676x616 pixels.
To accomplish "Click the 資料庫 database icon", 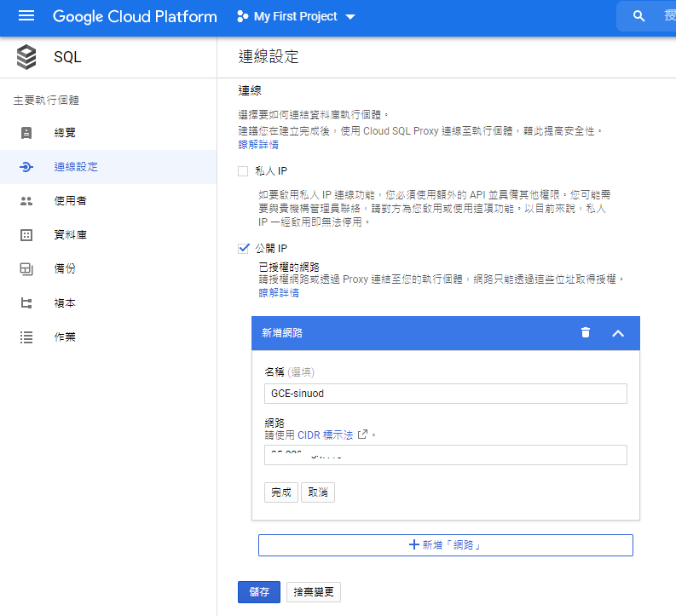I will (x=26, y=235).
